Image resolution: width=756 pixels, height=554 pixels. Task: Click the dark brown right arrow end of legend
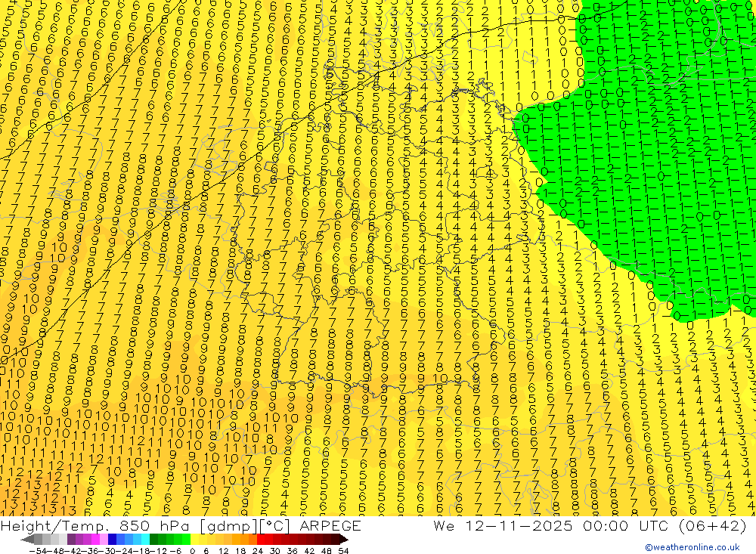pos(344,540)
